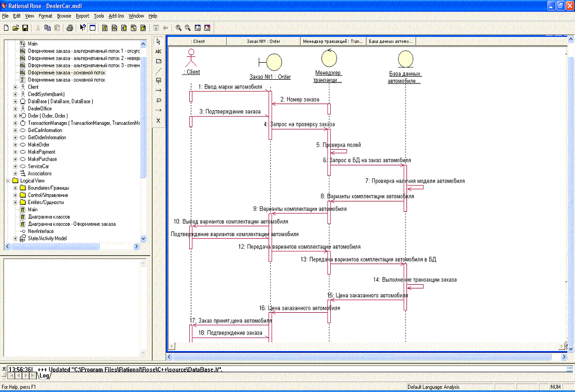Click the Zoom In magnifier icon
This screenshot has width=575, height=392.
tap(178, 27)
